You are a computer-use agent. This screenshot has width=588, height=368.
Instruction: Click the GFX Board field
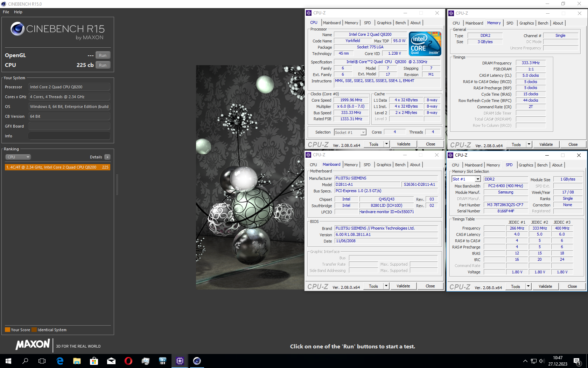point(69,126)
